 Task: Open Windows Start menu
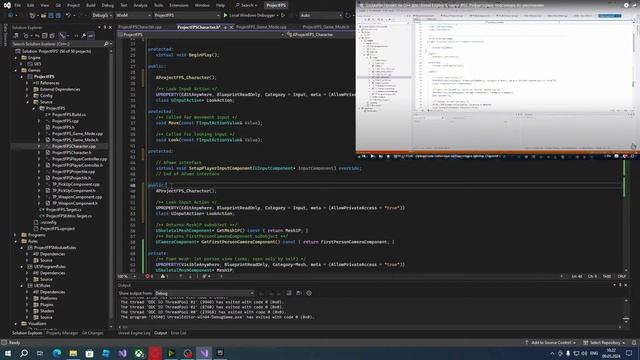point(8,353)
